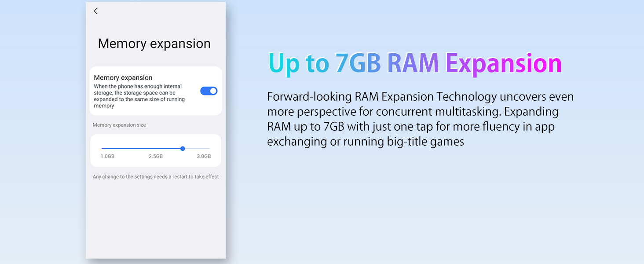Viewport: 644px width, 264px height.
Task: Click the memory expansion description text
Action: pyautogui.click(x=140, y=96)
